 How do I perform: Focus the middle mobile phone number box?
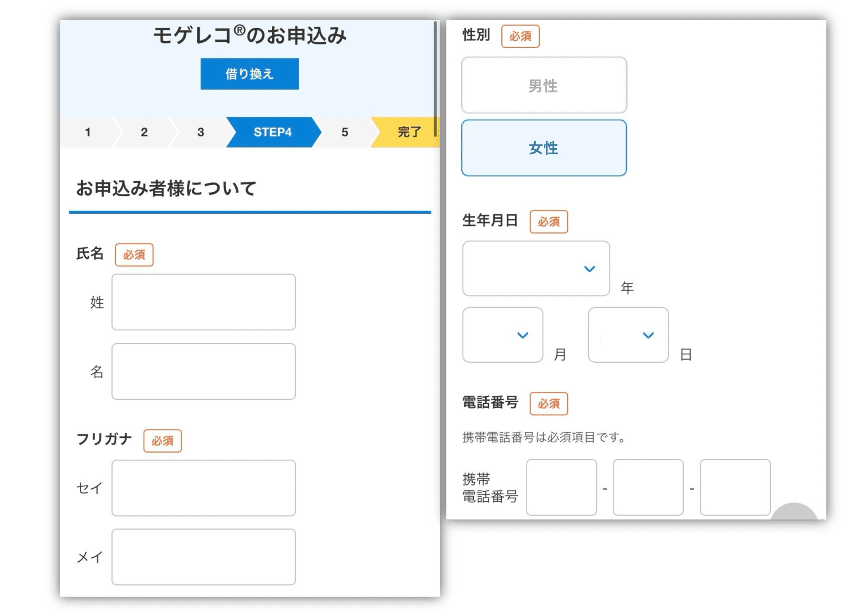(x=648, y=488)
